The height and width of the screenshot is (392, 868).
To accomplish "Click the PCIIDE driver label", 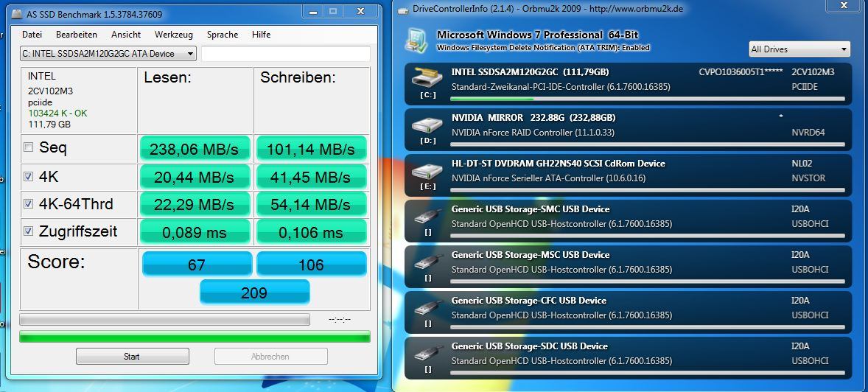I will pos(805,87).
